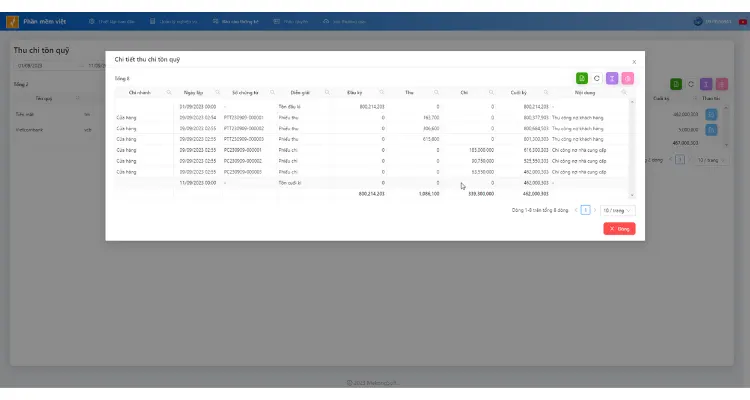Click blue detail icon for 5,000,000 row
This screenshot has height=400, width=750.
pos(711,130)
